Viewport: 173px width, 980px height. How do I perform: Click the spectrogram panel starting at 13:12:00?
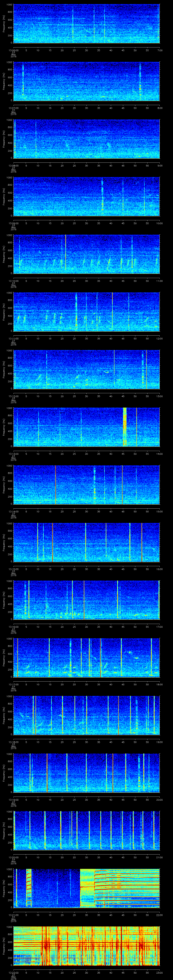pos(87,369)
